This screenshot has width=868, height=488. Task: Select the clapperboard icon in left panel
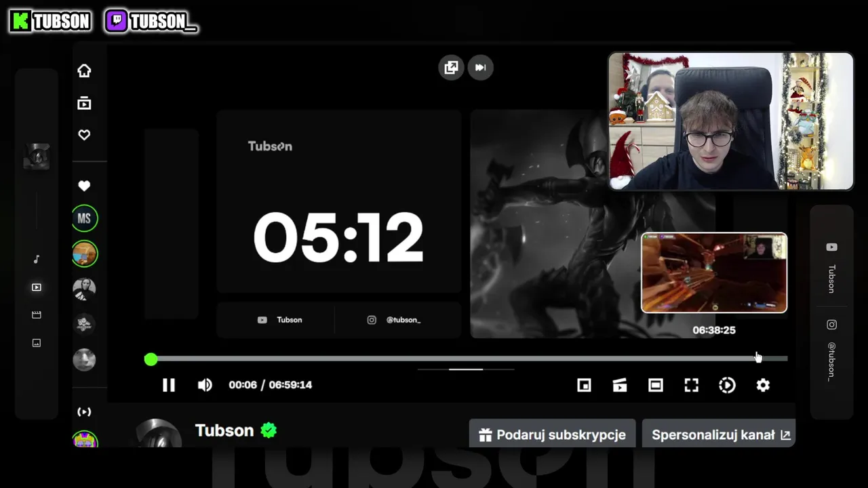point(37,315)
